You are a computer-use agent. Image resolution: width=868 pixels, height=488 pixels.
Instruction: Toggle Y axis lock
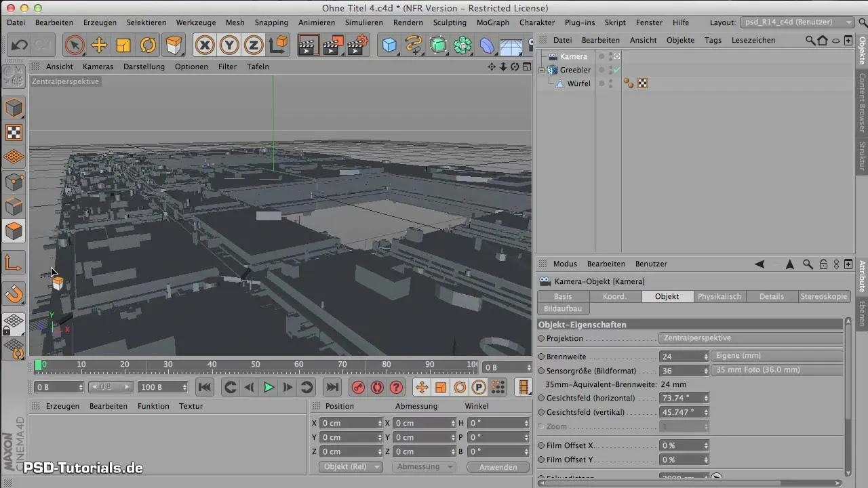pyautogui.click(x=229, y=45)
